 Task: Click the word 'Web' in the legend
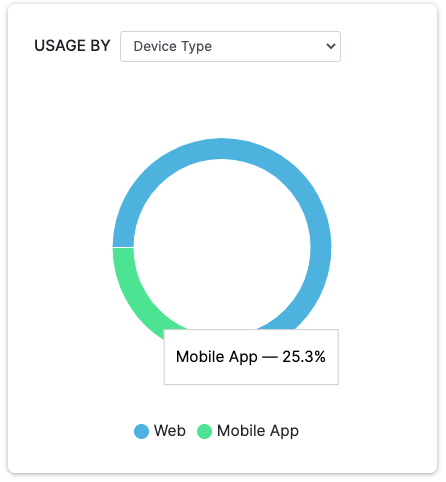point(170,431)
